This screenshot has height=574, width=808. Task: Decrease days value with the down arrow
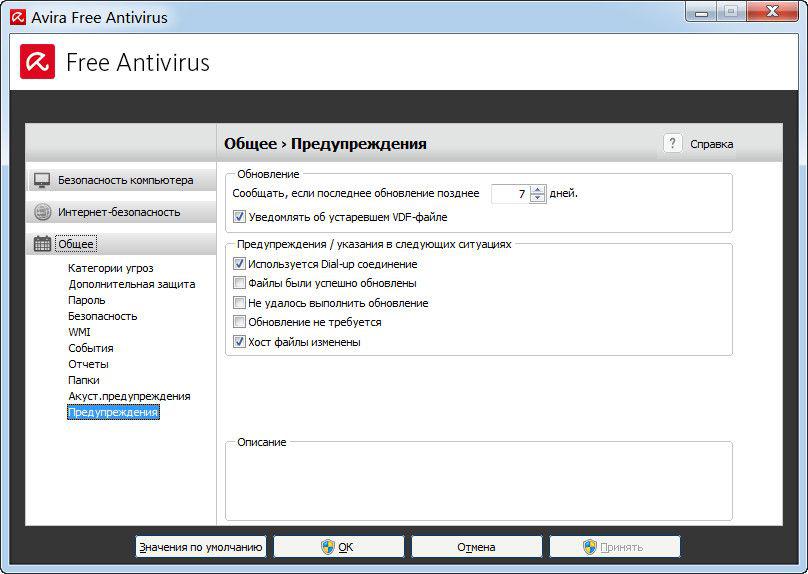(537, 198)
